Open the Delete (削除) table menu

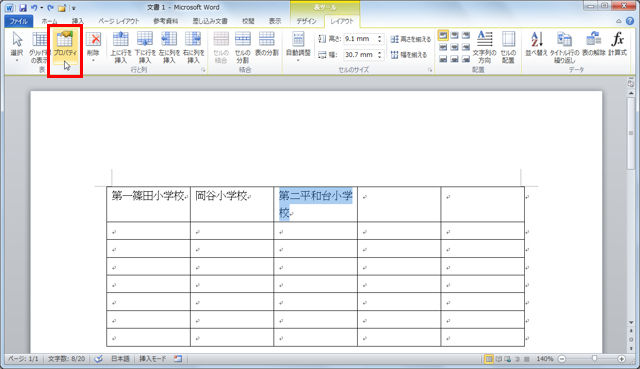point(93,47)
